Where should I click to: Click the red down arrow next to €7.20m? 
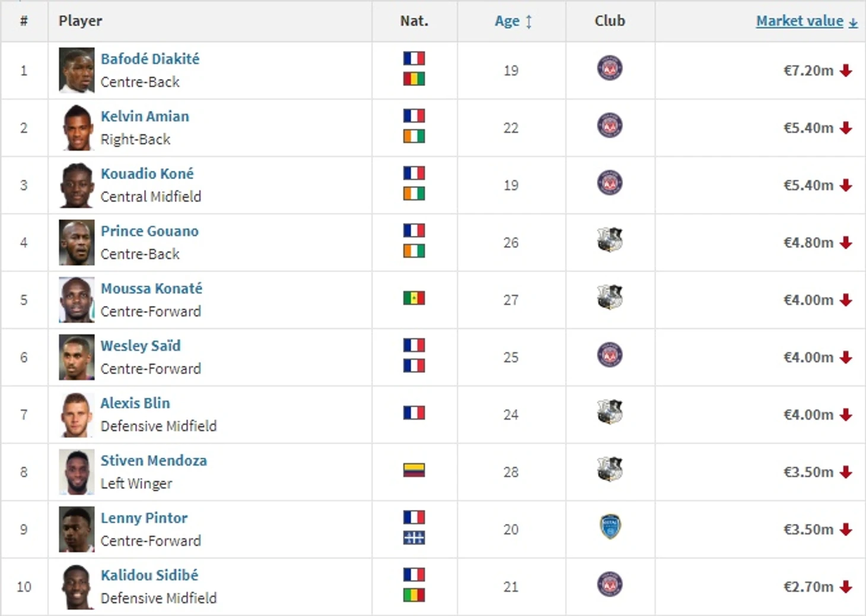[846, 71]
